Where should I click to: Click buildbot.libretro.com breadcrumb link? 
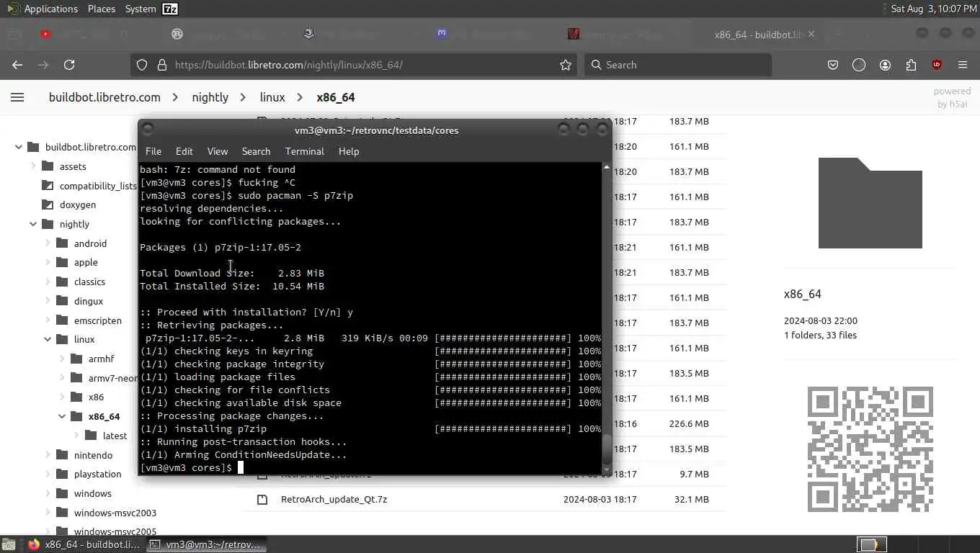pyautogui.click(x=104, y=97)
